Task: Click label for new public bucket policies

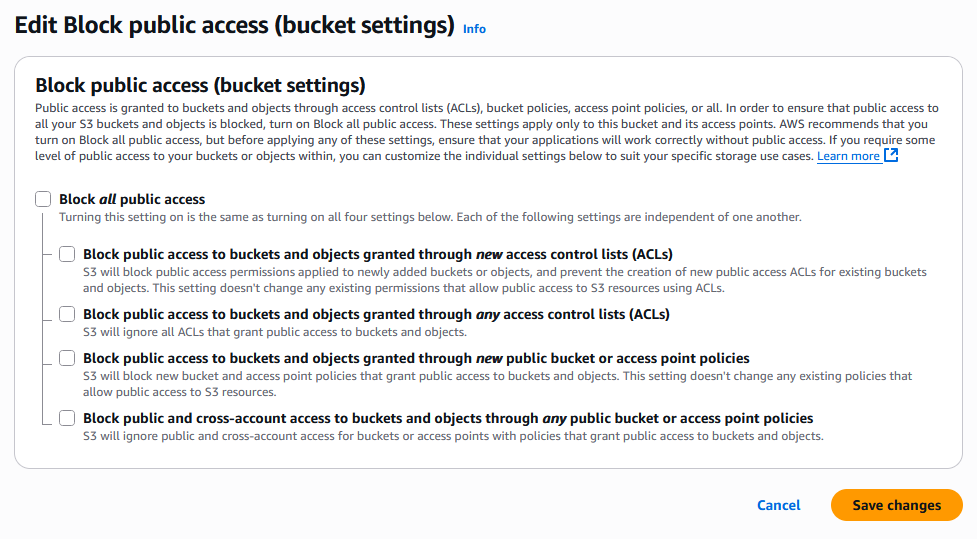Action: click(x=416, y=358)
